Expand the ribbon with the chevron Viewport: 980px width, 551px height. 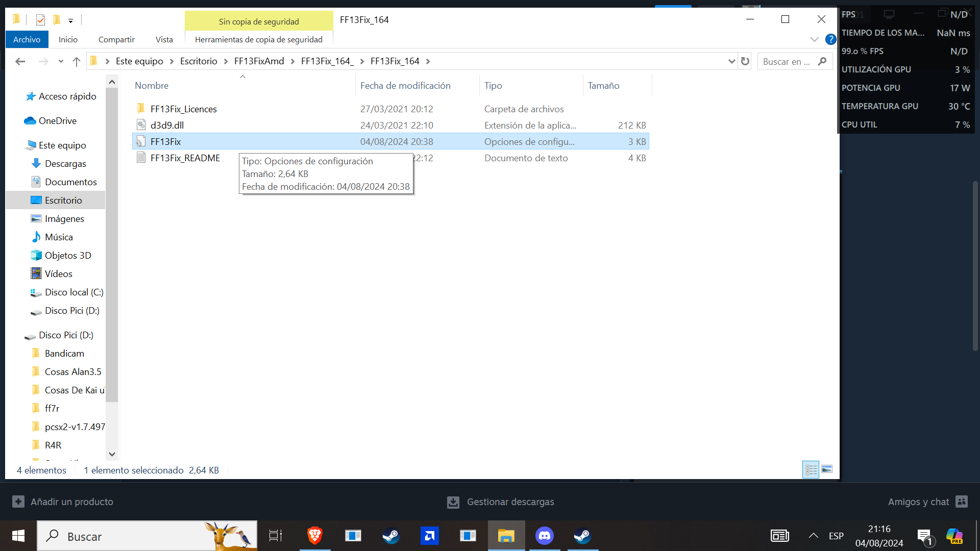coord(814,39)
